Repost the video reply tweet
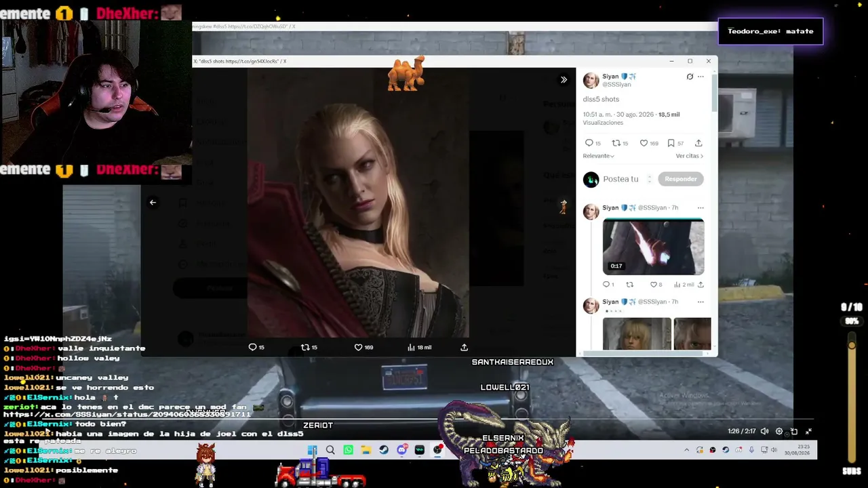The height and width of the screenshot is (488, 868). click(629, 285)
